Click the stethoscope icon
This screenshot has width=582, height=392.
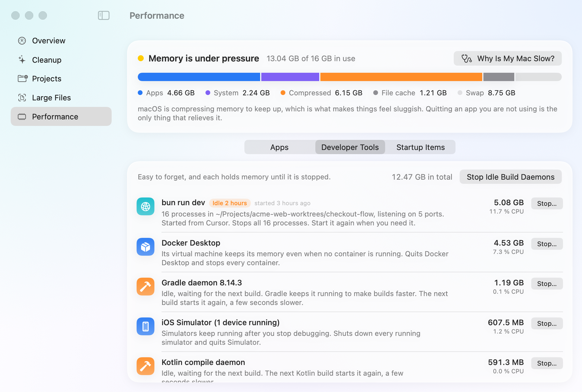point(466,59)
